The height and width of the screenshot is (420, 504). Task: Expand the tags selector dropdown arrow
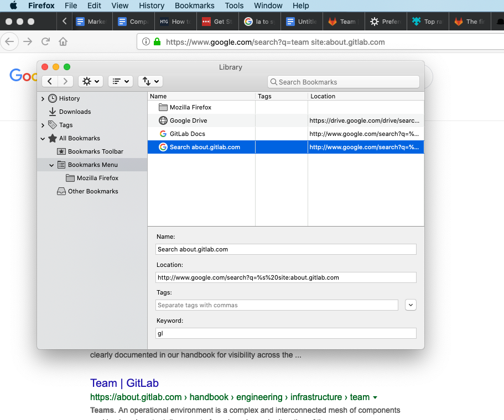coord(411,305)
